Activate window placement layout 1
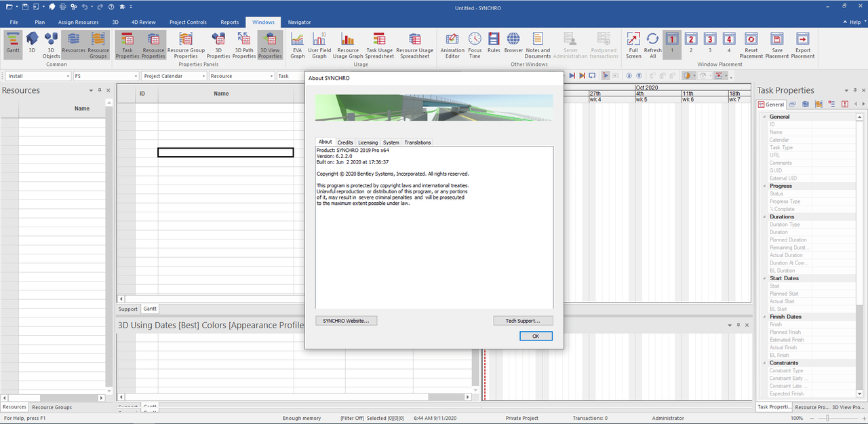This screenshot has height=424, width=868. click(672, 45)
